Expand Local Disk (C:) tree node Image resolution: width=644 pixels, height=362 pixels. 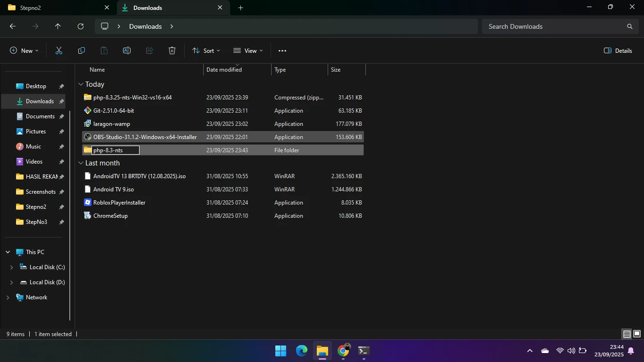tap(11, 267)
